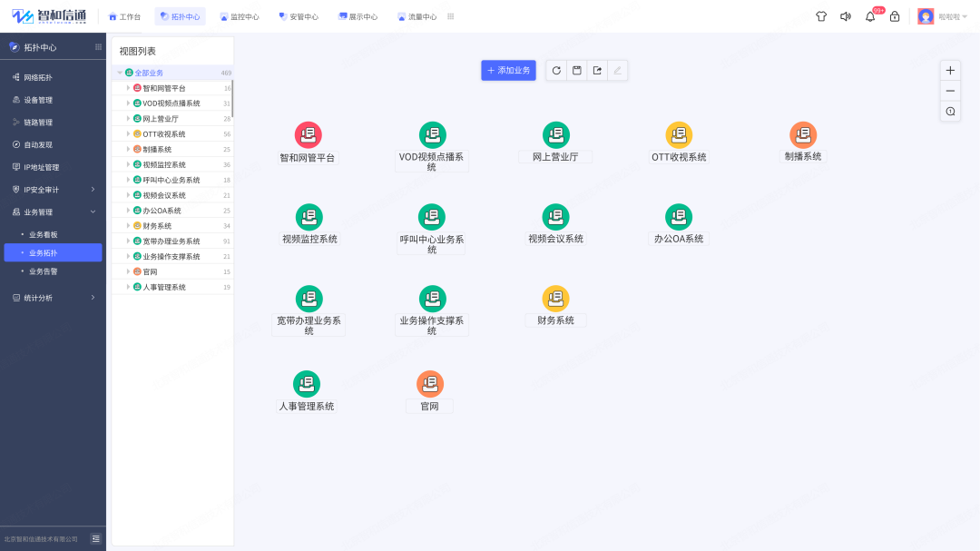The image size is (980, 551).
Task: Click the edit pencil icon in the toolbar
Action: (x=618, y=71)
